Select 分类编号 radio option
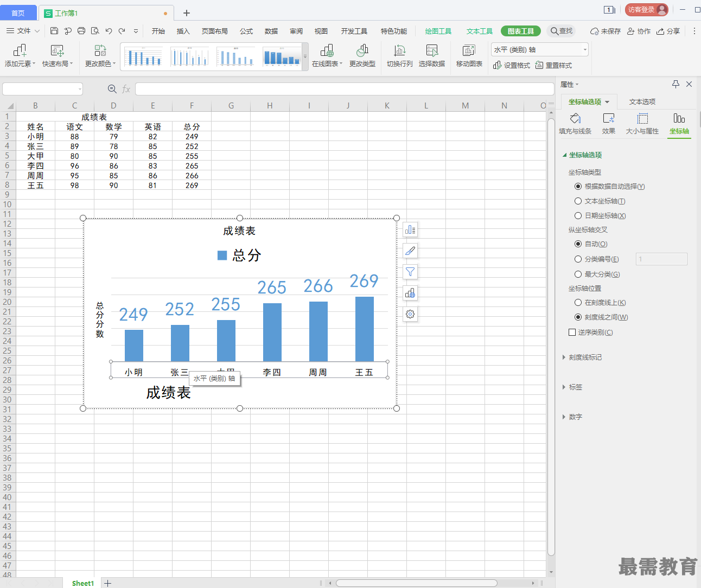701x588 pixels. (x=578, y=259)
